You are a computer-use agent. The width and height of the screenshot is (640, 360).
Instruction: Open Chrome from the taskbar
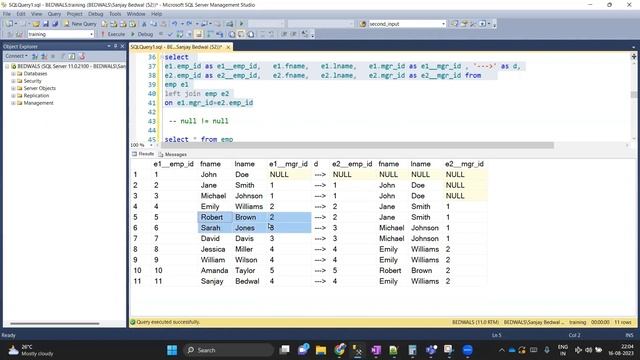[339, 350]
